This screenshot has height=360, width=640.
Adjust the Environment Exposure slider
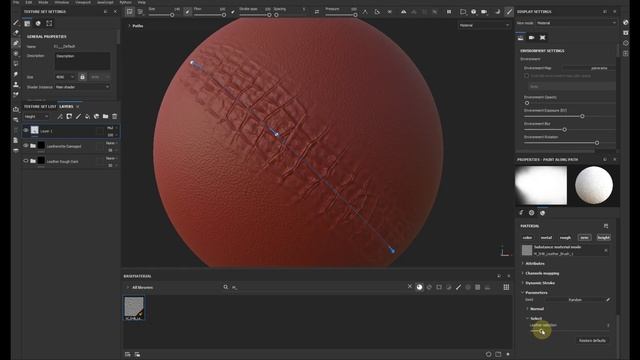click(582, 116)
